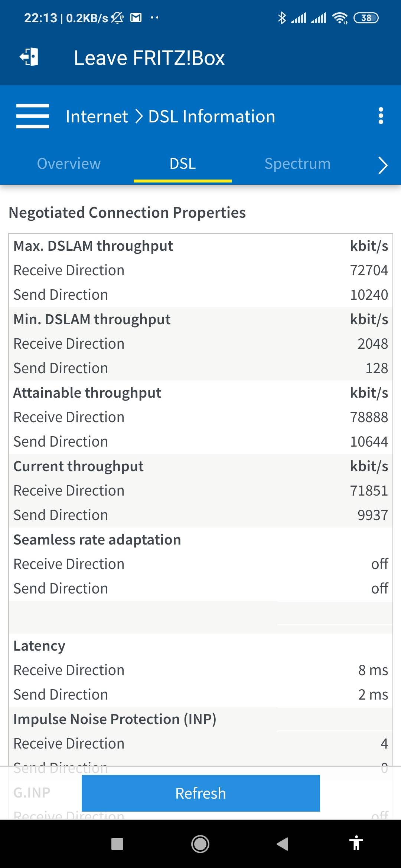Image resolution: width=401 pixels, height=868 pixels.
Task: Switch to the Spectrum tab
Action: point(297,164)
